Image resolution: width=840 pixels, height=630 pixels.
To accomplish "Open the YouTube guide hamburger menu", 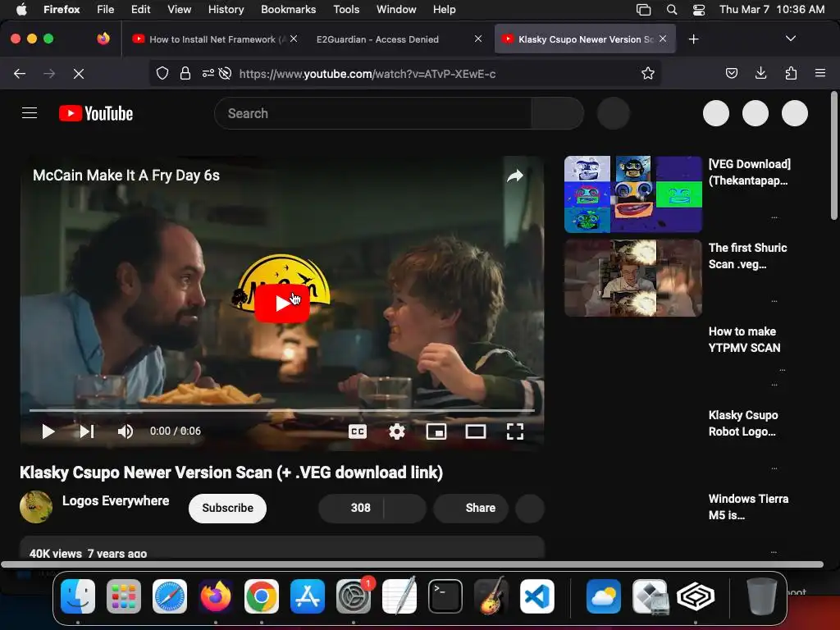I will click(x=30, y=113).
